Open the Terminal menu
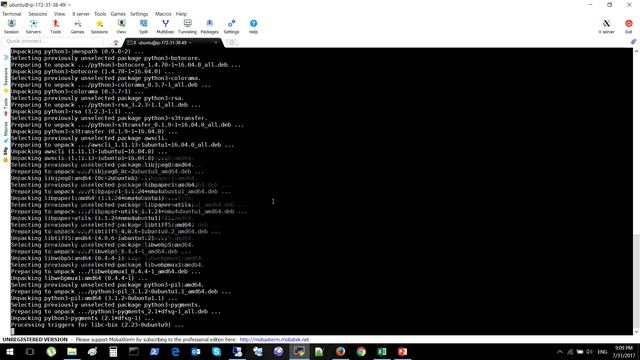This screenshot has width=640, height=360. [12, 14]
